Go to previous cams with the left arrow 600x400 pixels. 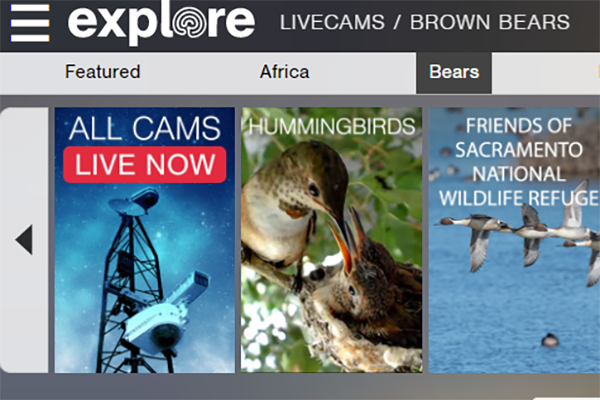click(24, 240)
